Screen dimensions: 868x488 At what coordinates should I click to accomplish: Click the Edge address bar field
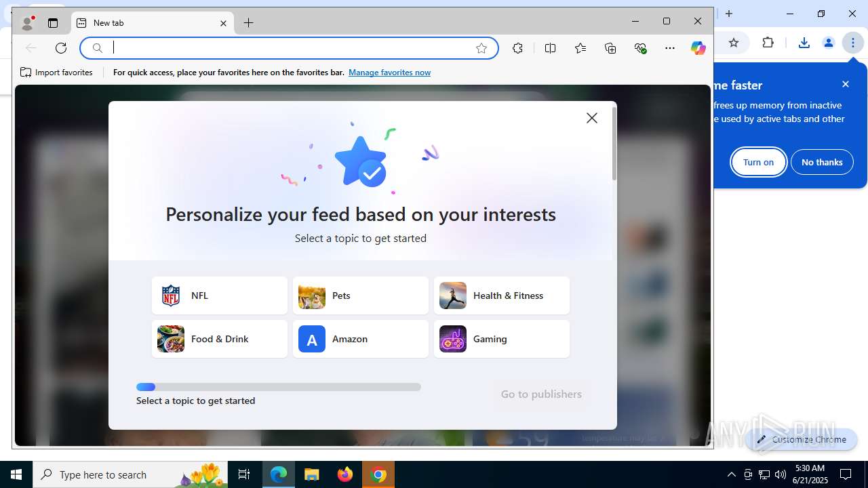click(x=290, y=48)
